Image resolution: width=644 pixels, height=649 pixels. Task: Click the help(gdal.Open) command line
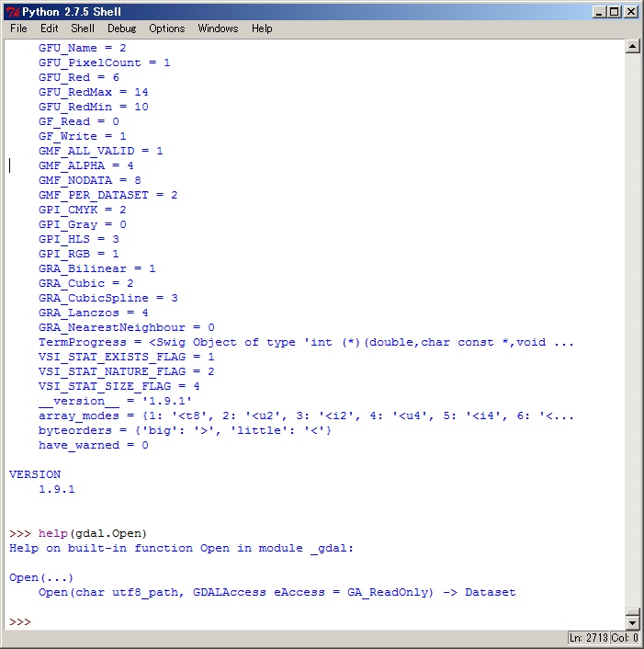[x=92, y=533]
